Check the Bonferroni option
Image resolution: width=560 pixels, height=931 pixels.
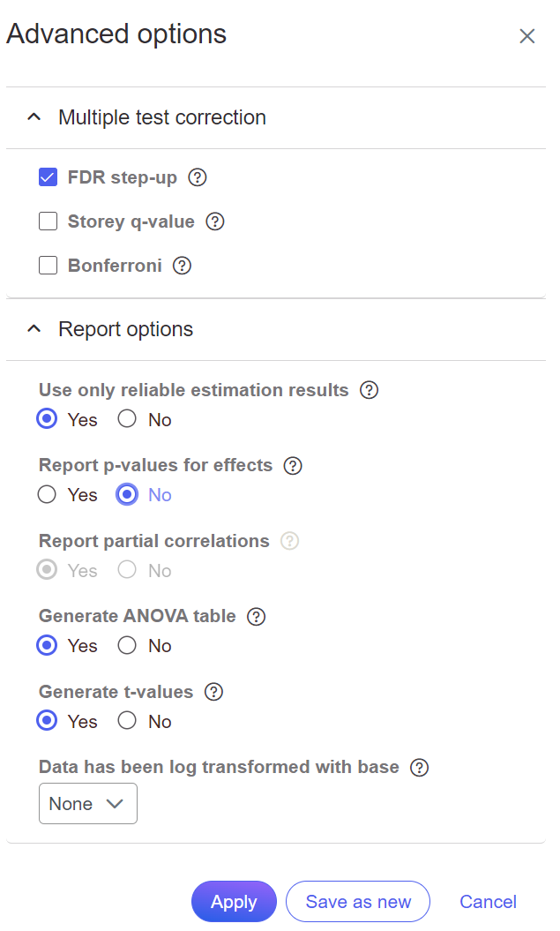(x=49, y=266)
